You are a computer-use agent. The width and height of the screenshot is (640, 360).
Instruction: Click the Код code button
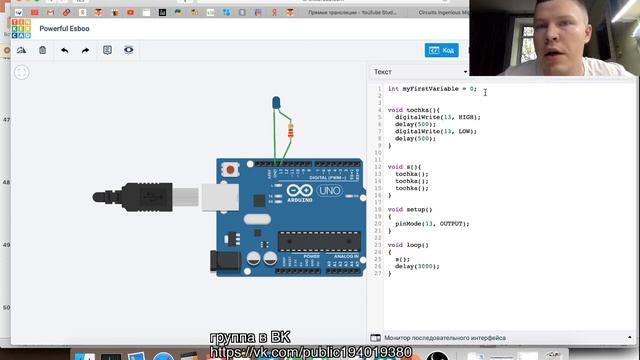[x=442, y=50]
